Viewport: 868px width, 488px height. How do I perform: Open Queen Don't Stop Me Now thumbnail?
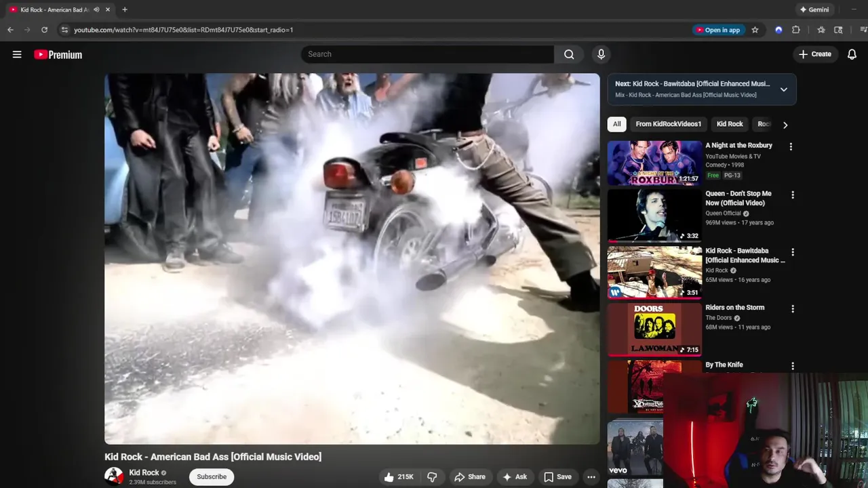tap(654, 216)
